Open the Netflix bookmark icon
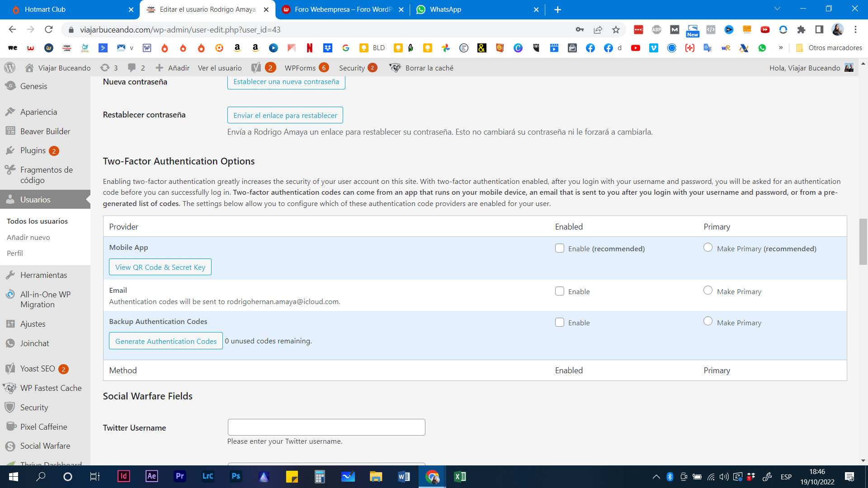The width and height of the screenshot is (868, 488). click(310, 48)
